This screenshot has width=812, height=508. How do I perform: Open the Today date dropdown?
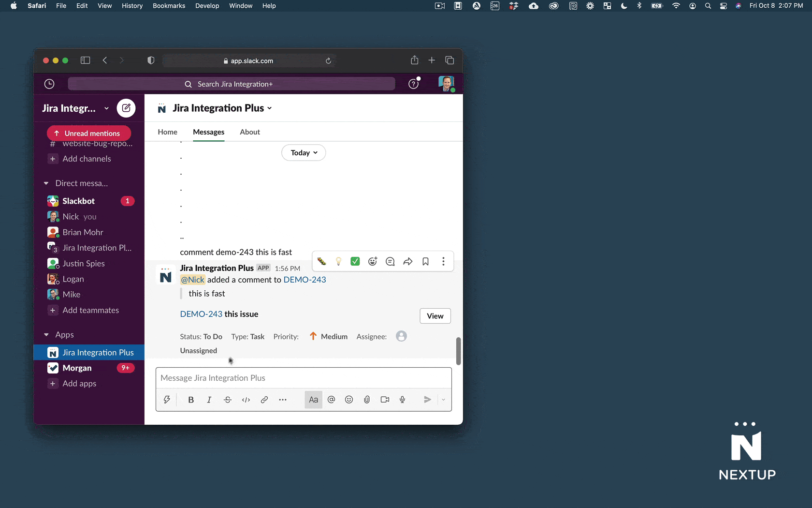(x=304, y=153)
